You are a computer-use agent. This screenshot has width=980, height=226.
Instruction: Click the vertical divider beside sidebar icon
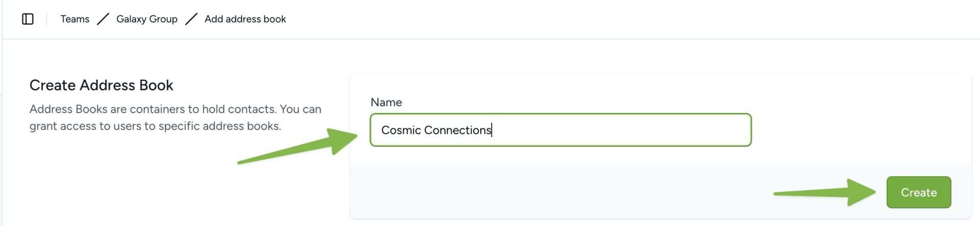click(46, 19)
